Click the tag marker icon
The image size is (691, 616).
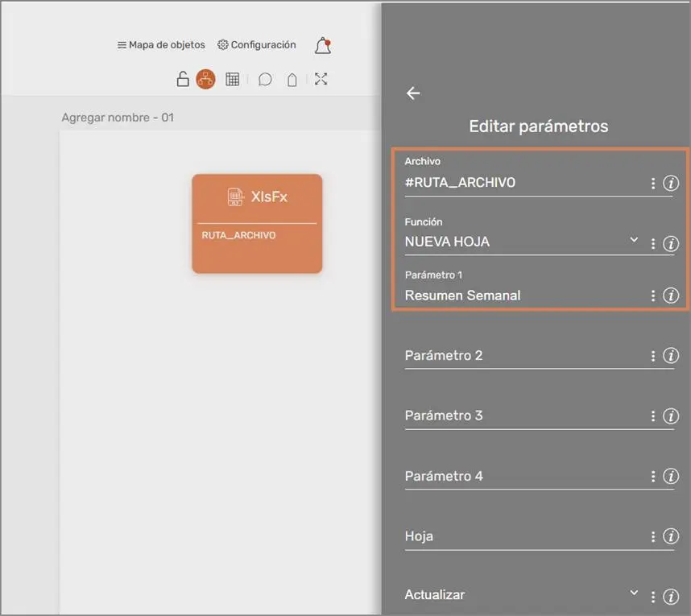click(292, 80)
